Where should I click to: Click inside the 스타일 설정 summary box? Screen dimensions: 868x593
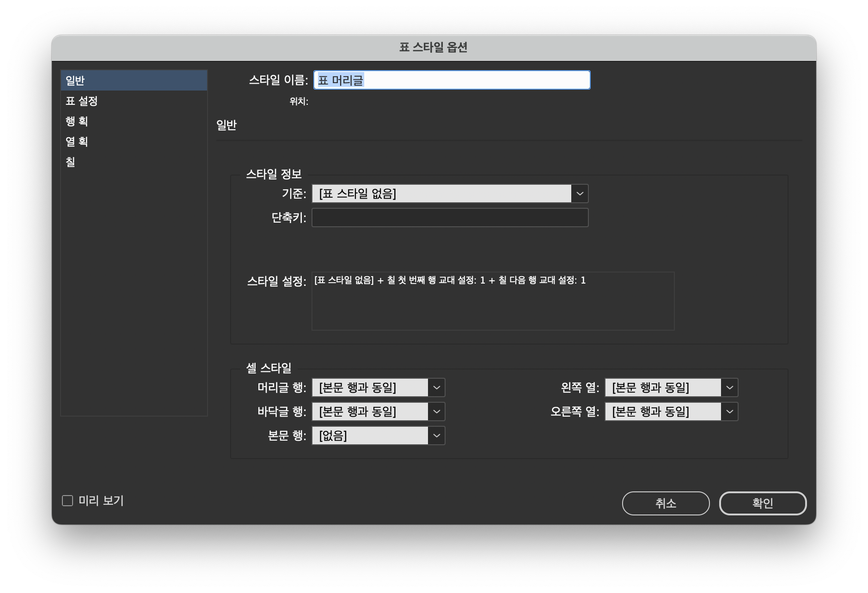click(x=493, y=300)
